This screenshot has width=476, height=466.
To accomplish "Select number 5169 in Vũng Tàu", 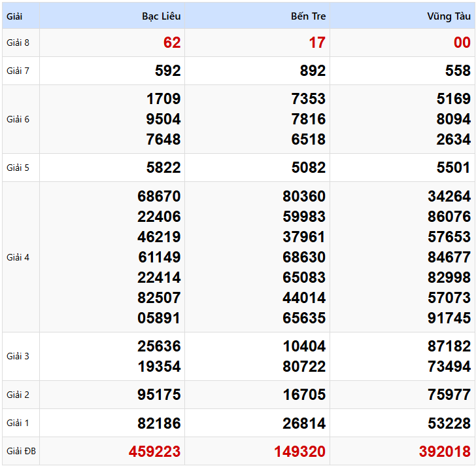I will 454,99.
